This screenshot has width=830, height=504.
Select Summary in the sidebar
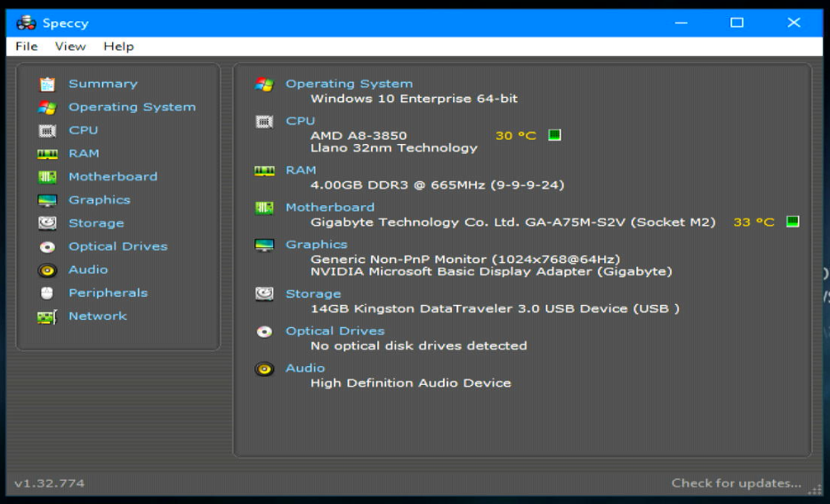coord(103,84)
